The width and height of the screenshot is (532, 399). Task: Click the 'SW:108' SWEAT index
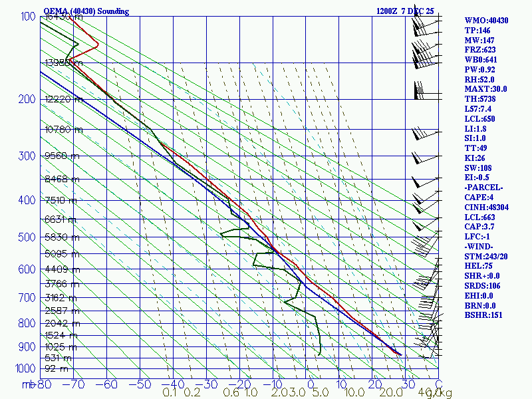(478, 168)
